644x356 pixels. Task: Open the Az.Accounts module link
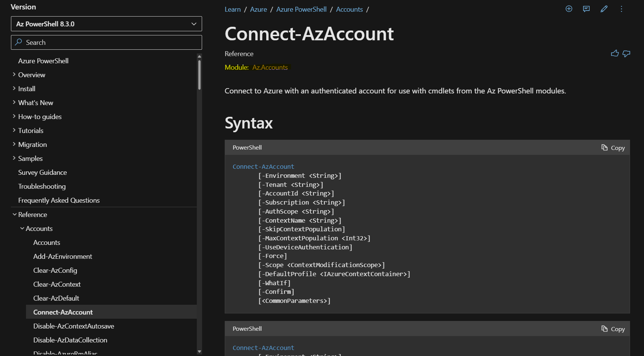[270, 67]
